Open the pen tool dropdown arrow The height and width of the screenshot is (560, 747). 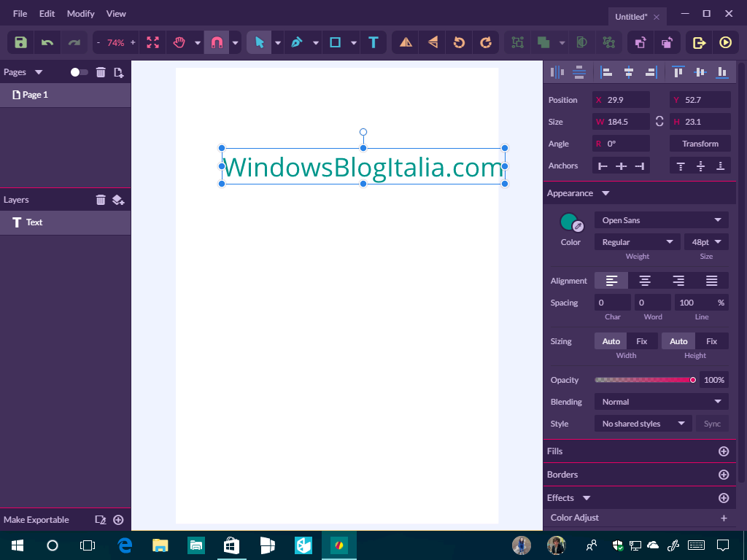[x=316, y=43]
